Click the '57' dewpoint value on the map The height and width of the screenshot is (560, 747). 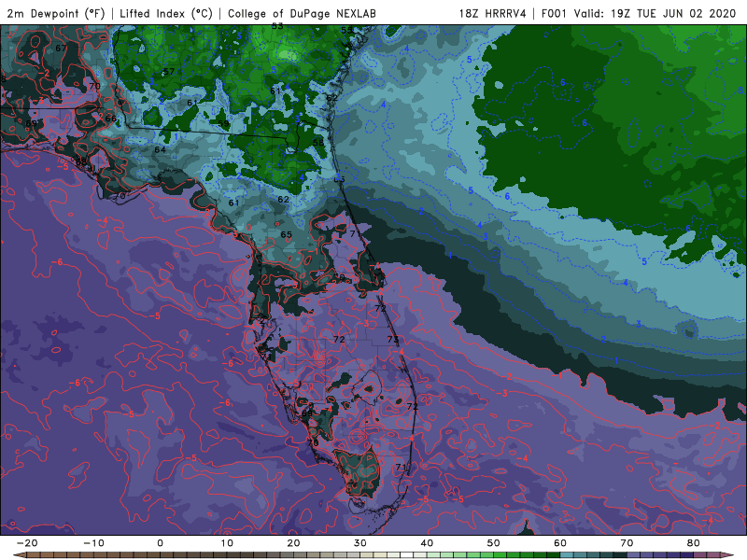coord(169,72)
